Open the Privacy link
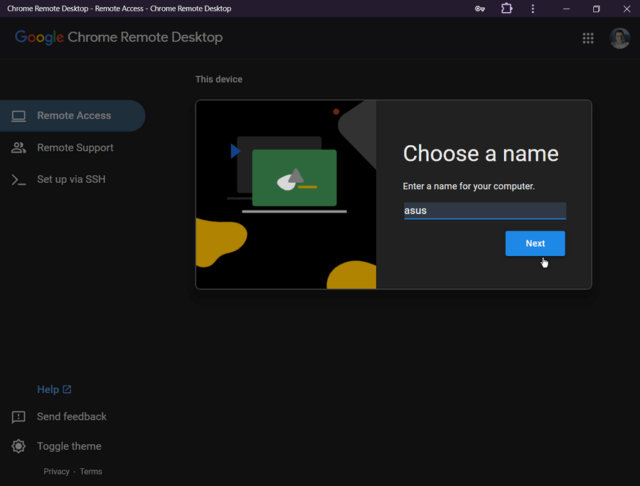Image resolution: width=640 pixels, height=486 pixels. pyautogui.click(x=56, y=472)
